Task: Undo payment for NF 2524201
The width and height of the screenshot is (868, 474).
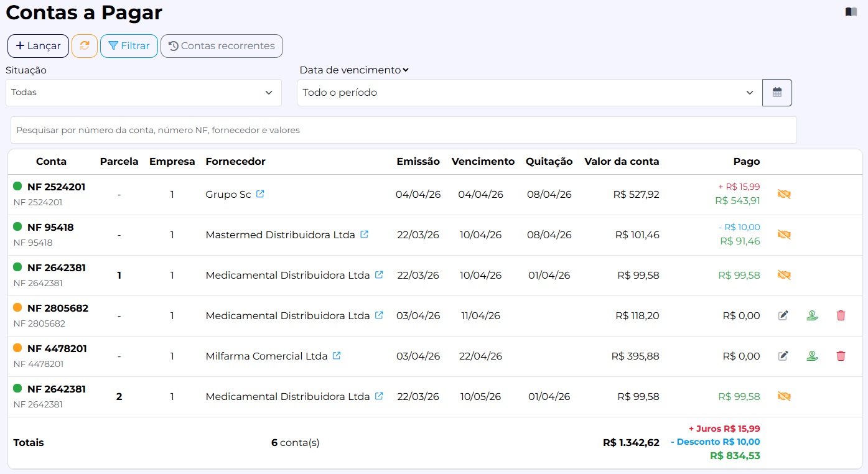Action: click(784, 194)
